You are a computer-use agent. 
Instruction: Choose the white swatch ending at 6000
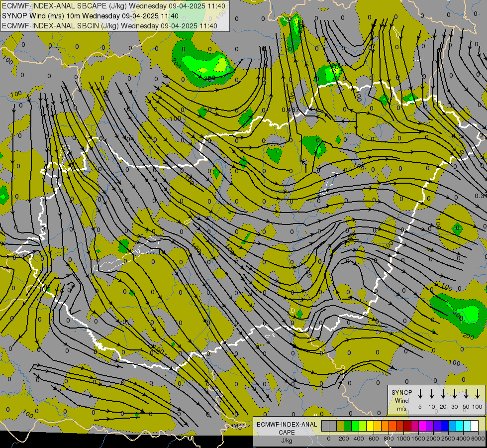[x=474, y=426]
